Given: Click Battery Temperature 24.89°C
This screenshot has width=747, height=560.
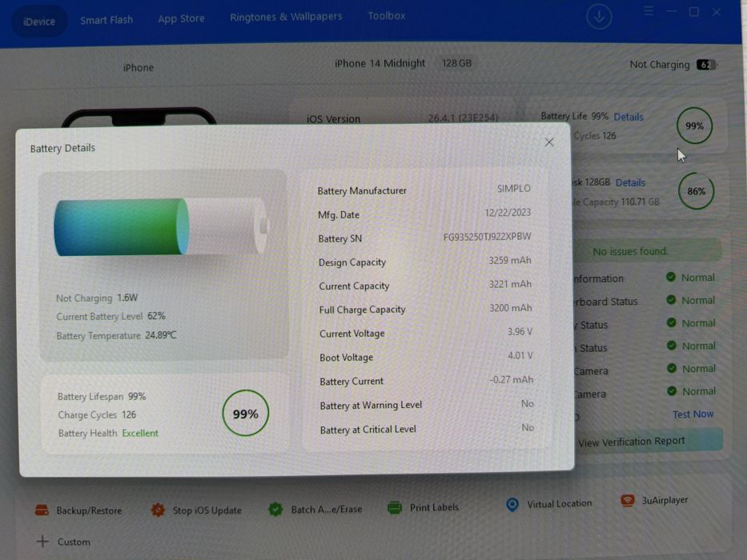Looking at the screenshot, I should (116, 335).
